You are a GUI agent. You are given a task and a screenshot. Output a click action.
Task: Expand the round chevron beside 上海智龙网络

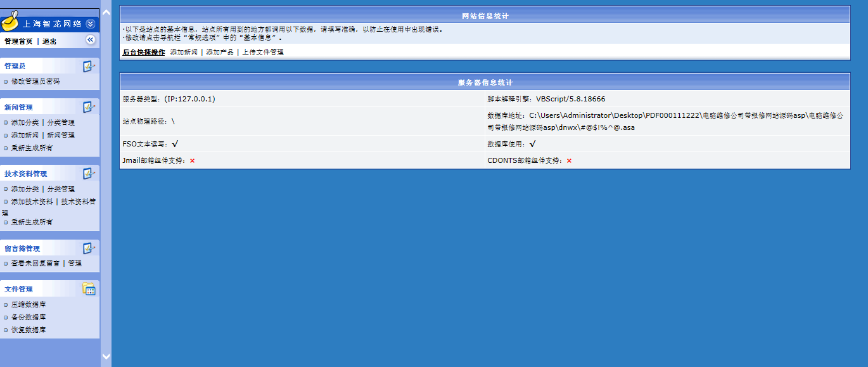point(91,23)
